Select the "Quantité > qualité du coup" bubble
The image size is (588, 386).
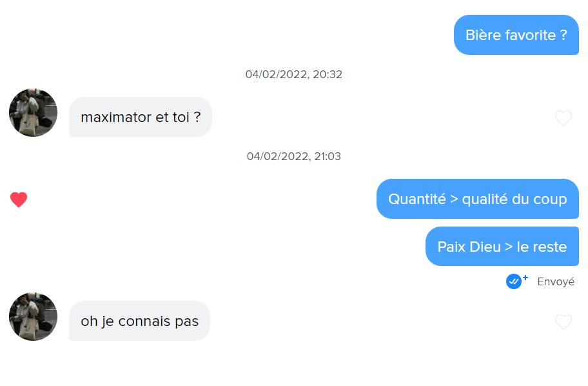tap(477, 199)
